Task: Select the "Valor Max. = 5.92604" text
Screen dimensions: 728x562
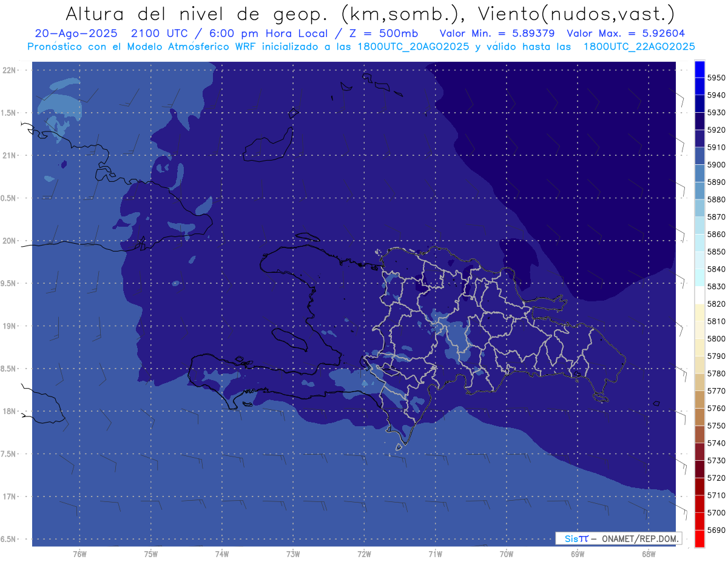Action: coord(626,33)
